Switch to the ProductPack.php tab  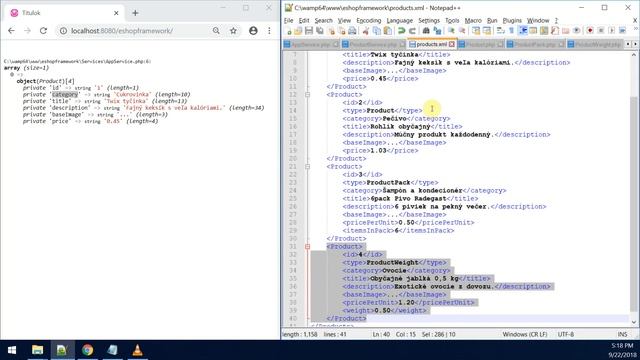(535, 44)
